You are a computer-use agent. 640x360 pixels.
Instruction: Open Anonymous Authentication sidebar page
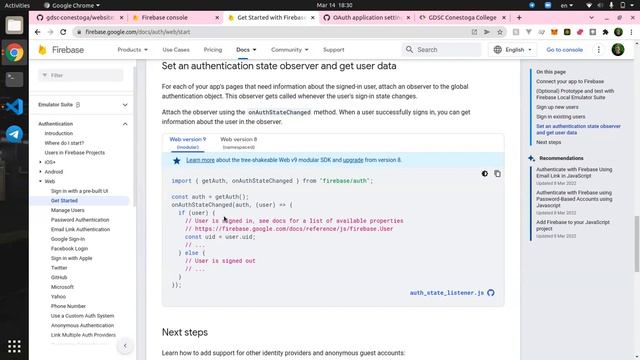click(x=82, y=326)
